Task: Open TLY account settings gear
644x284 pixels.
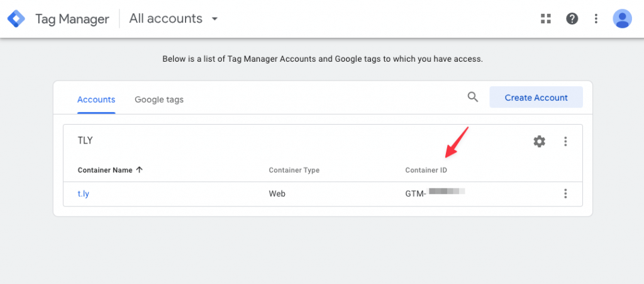Action: 539,142
